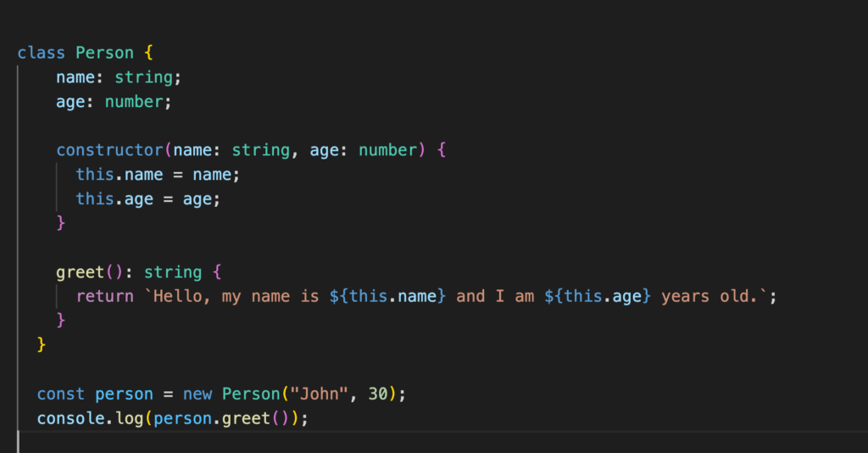This screenshot has width=868, height=453.
Task: Place cursor on age number type
Action: click(134, 102)
